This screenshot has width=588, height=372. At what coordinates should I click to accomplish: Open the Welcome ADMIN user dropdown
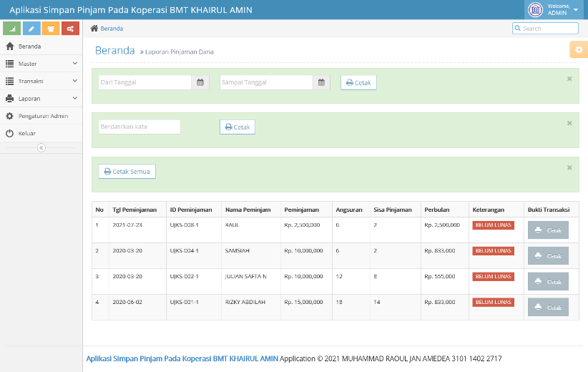tap(554, 10)
